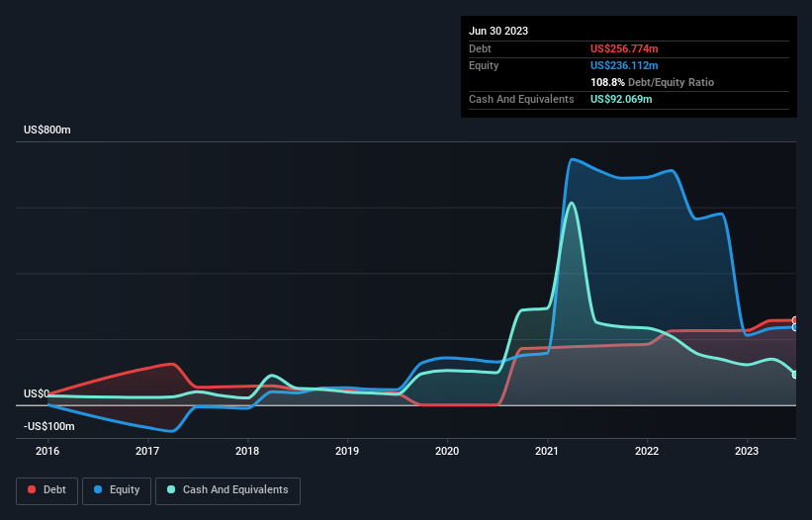
Task: Click the 2021 x-axis label
Action: tap(547, 451)
